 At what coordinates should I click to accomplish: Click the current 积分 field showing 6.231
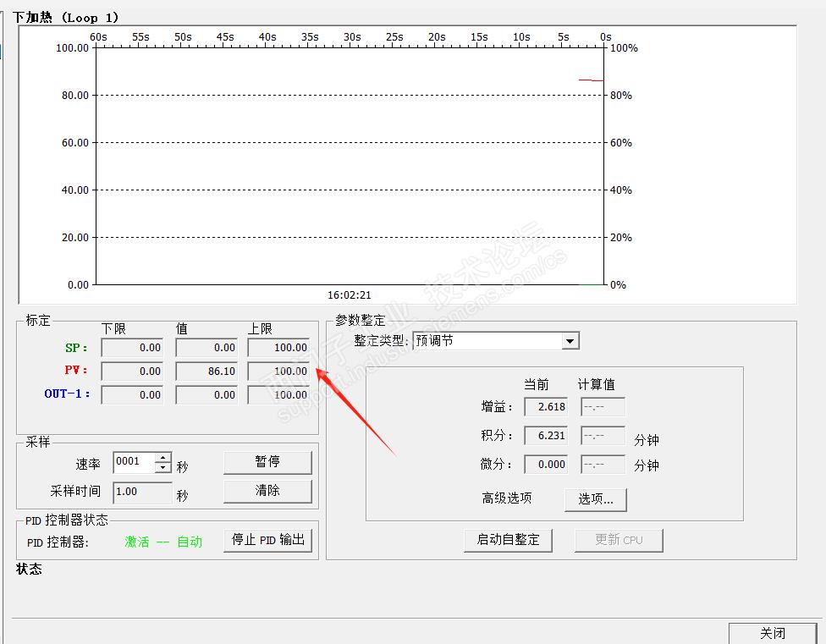(x=546, y=436)
